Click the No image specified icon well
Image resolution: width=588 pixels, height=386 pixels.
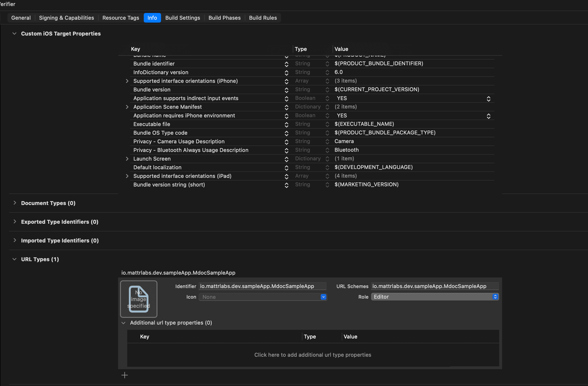click(x=139, y=299)
